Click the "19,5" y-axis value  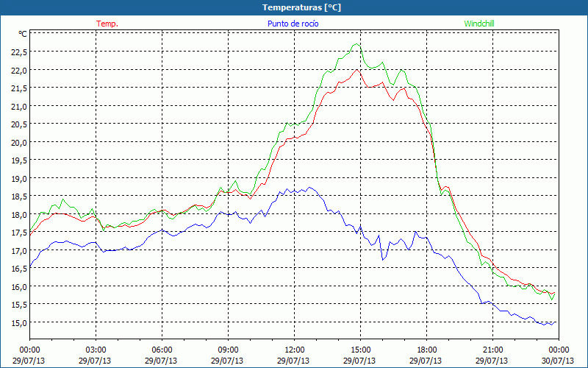[20, 160]
